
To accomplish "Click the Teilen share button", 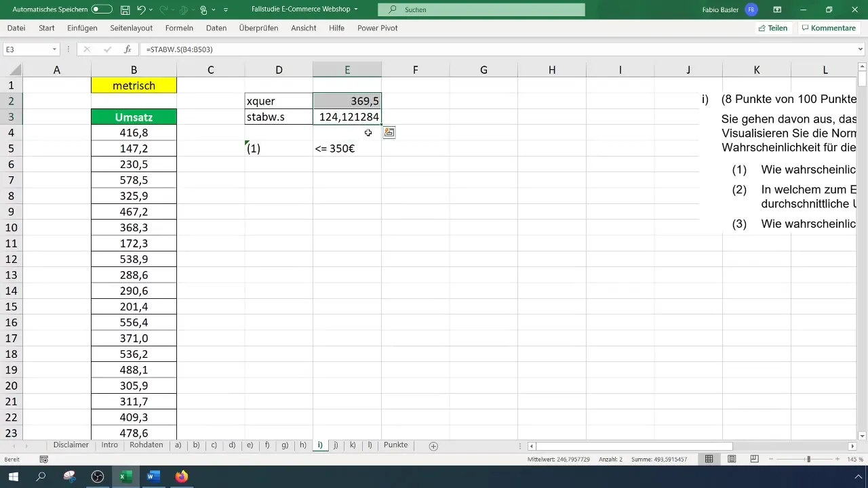I will (x=772, y=28).
